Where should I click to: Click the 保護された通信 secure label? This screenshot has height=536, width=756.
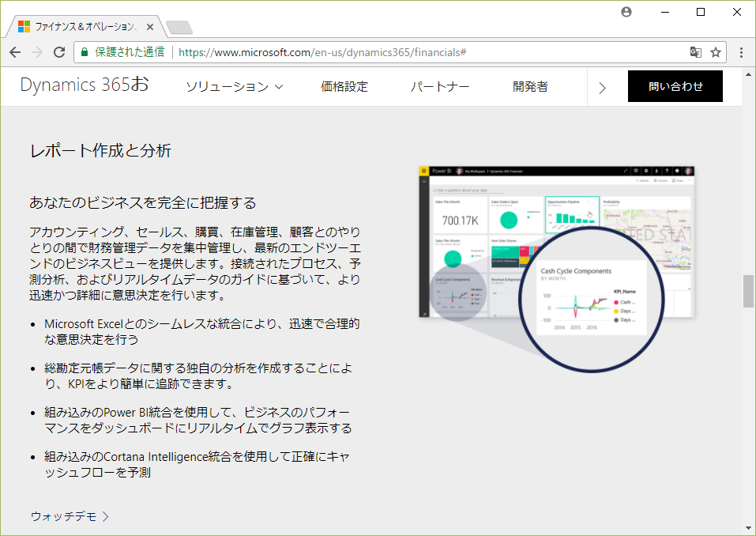pos(130,52)
